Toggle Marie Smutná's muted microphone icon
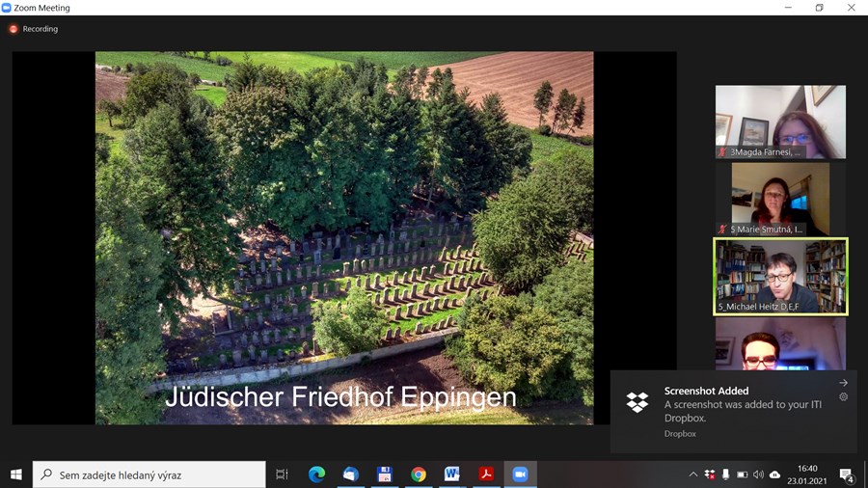This screenshot has width=868, height=488. pyautogui.click(x=722, y=230)
